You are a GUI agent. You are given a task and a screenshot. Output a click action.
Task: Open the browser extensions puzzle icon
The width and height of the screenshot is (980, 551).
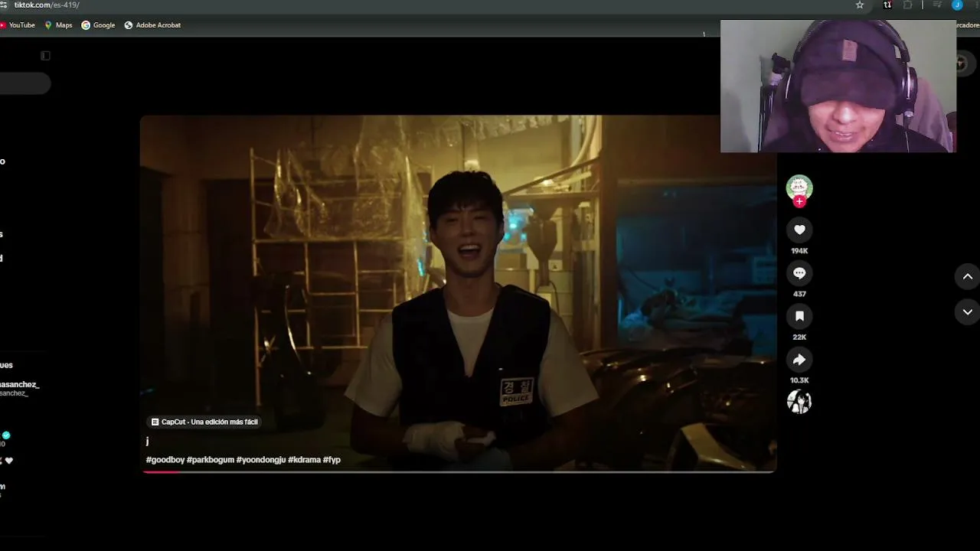point(908,5)
